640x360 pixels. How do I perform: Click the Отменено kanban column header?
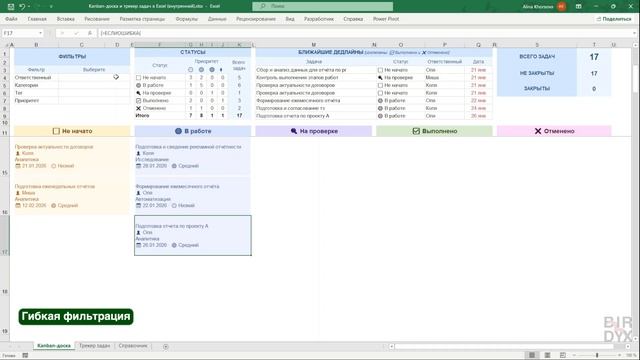pyautogui.click(x=554, y=131)
